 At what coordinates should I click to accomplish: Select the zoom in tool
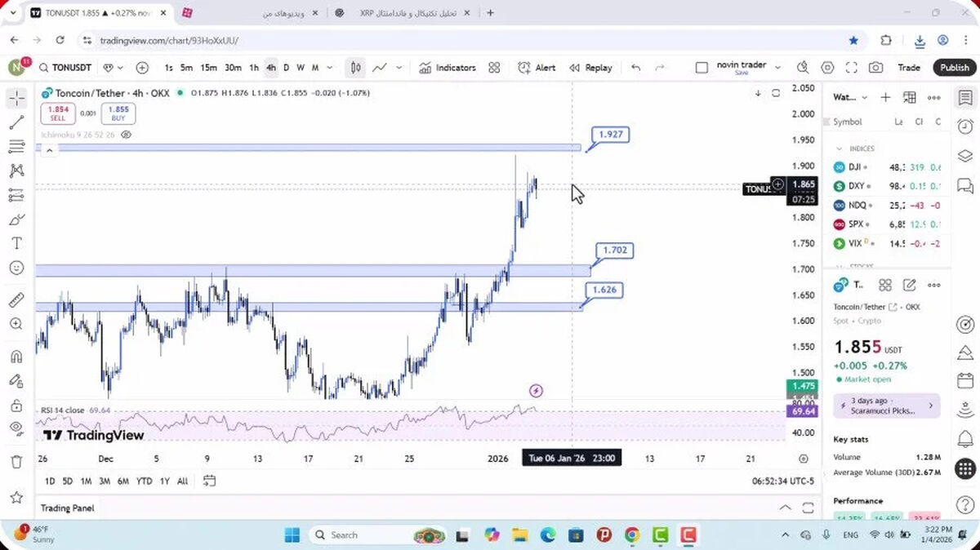(16, 324)
